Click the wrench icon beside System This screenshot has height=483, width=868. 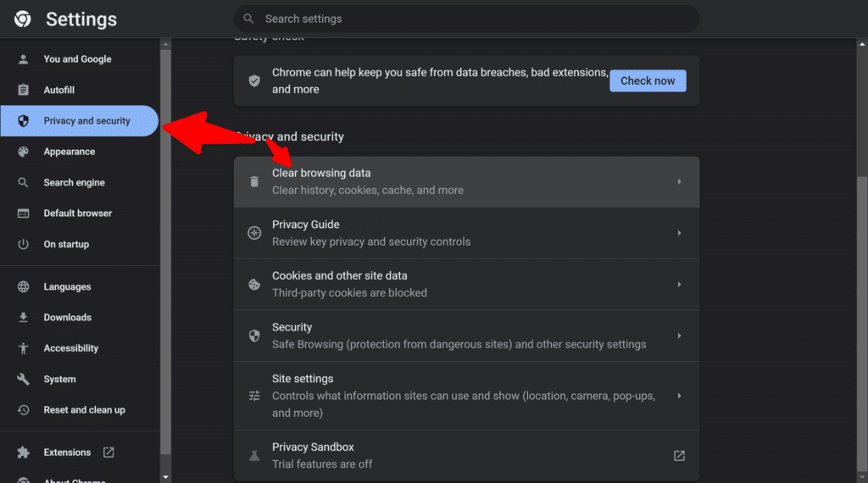[x=23, y=379]
